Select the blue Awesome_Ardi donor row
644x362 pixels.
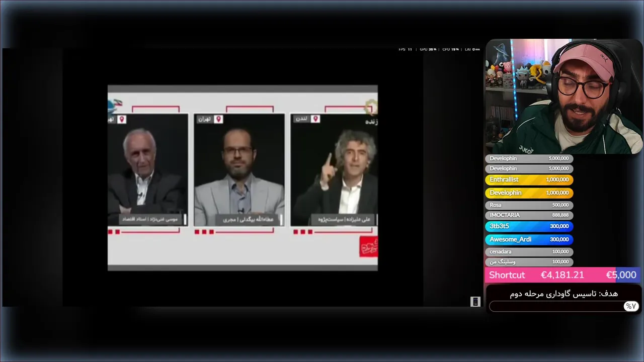point(529,239)
